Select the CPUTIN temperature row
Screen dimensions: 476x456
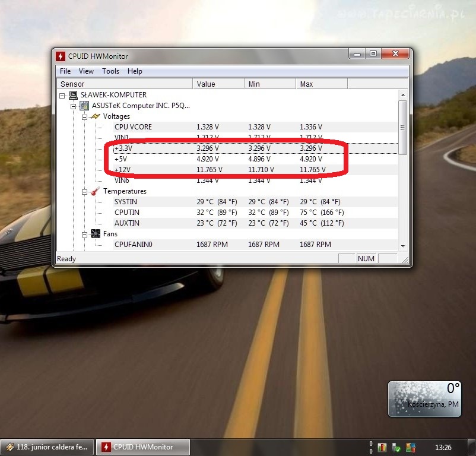[255, 212]
